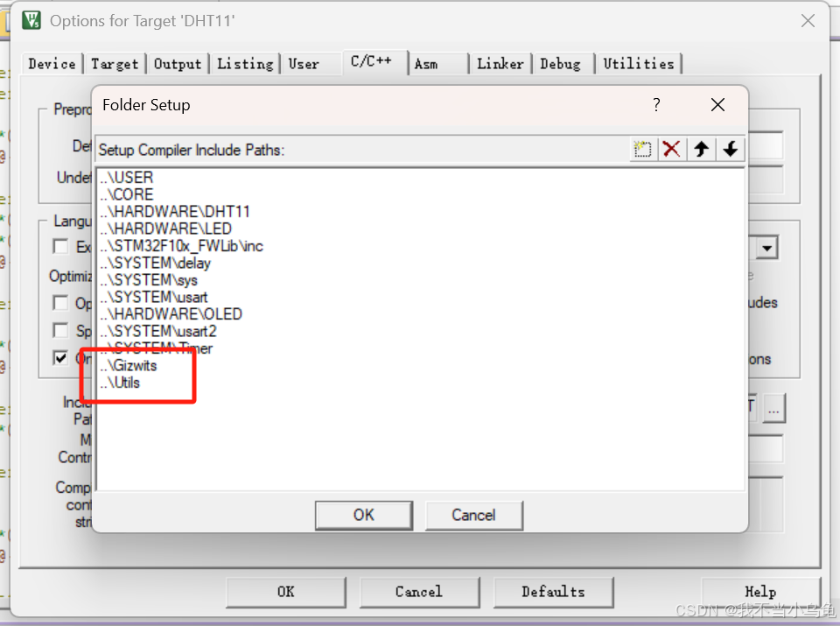Click Cancel in Options for Target window
The width and height of the screenshot is (840, 626).
pos(419,592)
